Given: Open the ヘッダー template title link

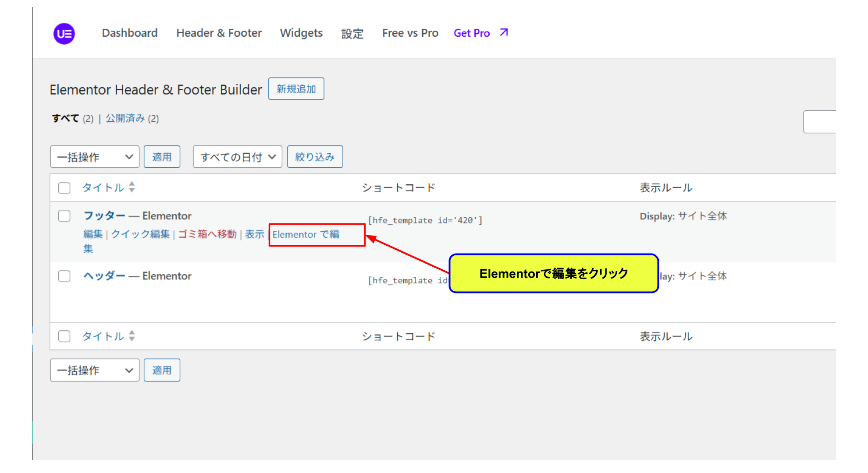Looking at the screenshot, I should coord(105,275).
